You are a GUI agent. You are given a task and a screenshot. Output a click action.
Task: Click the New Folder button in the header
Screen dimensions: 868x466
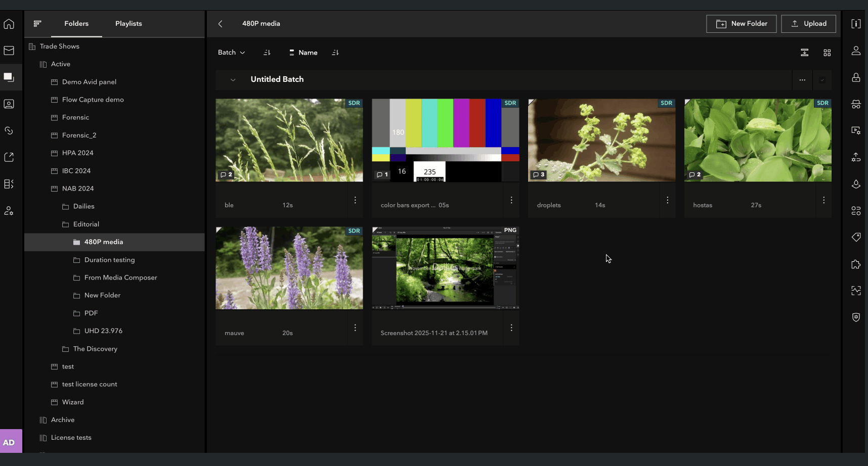742,24
